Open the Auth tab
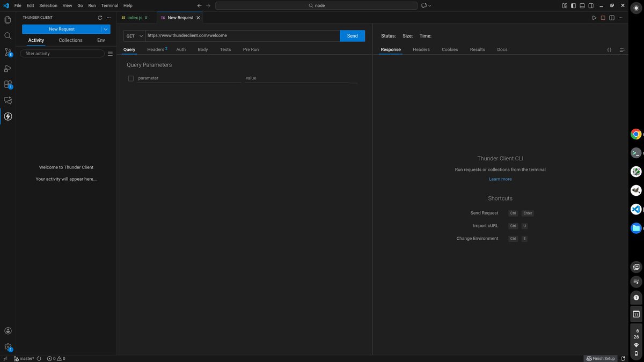Viewport: 644px width, 362px height. [x=181, y=49]
